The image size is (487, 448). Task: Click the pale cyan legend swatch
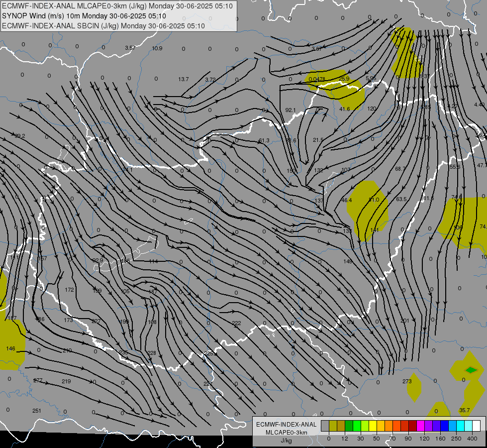(x=469, y=426)
